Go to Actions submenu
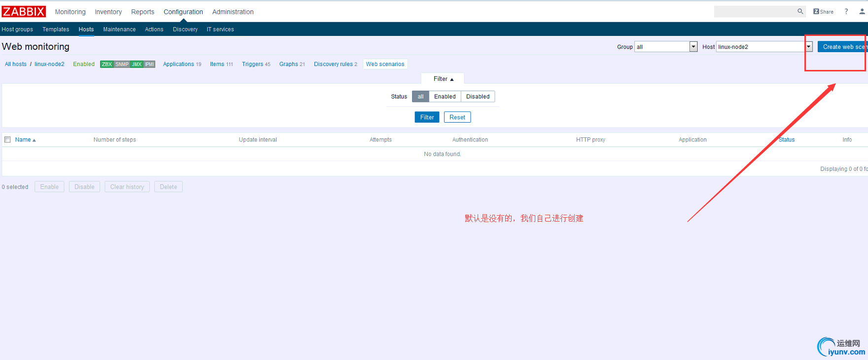This screenshot has height=360, width=868. 154,30
